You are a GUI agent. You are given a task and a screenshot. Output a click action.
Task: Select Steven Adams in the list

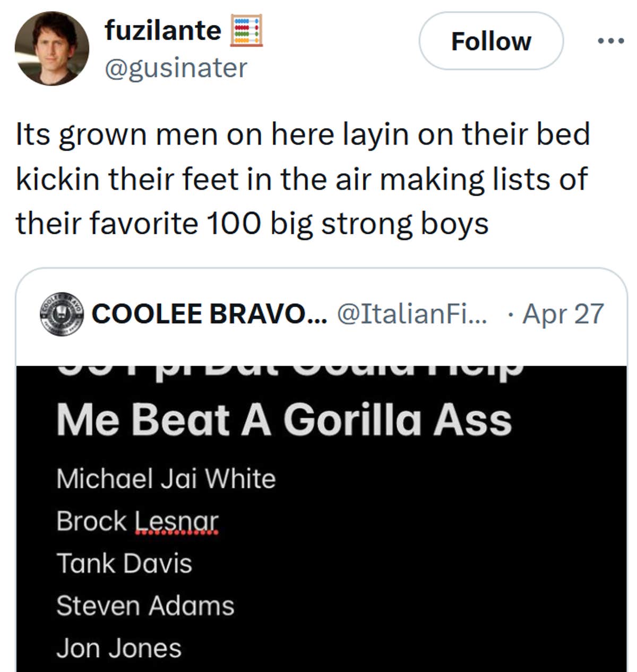click(145, 605)
